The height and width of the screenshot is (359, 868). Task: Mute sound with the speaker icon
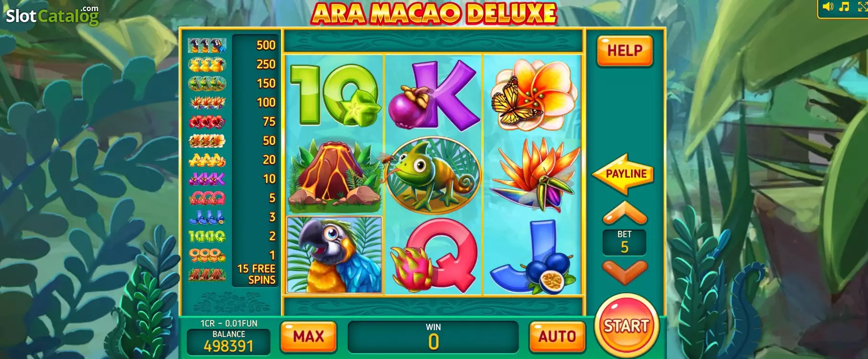coord(828,7)
